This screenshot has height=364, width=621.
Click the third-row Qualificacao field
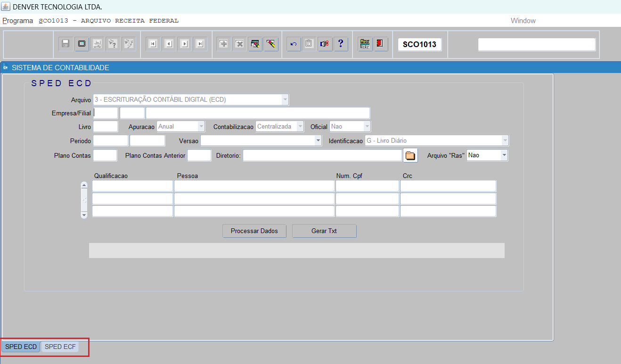point(132,211)
